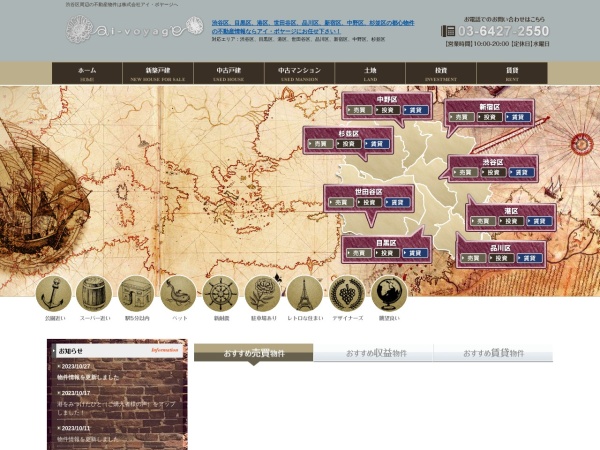Click 投資 button under 目黒区
This screenshot has width=600, height=450.
(387, 253)
